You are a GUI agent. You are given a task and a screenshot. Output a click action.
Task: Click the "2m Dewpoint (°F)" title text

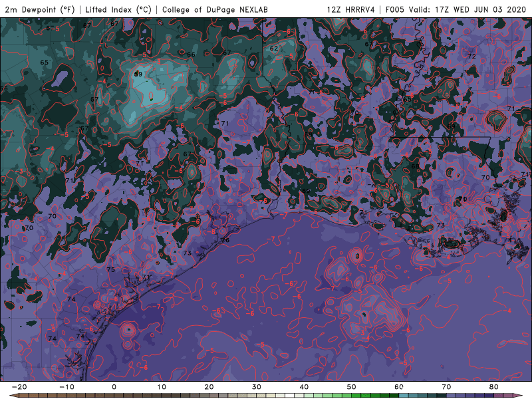pos(40,9)
